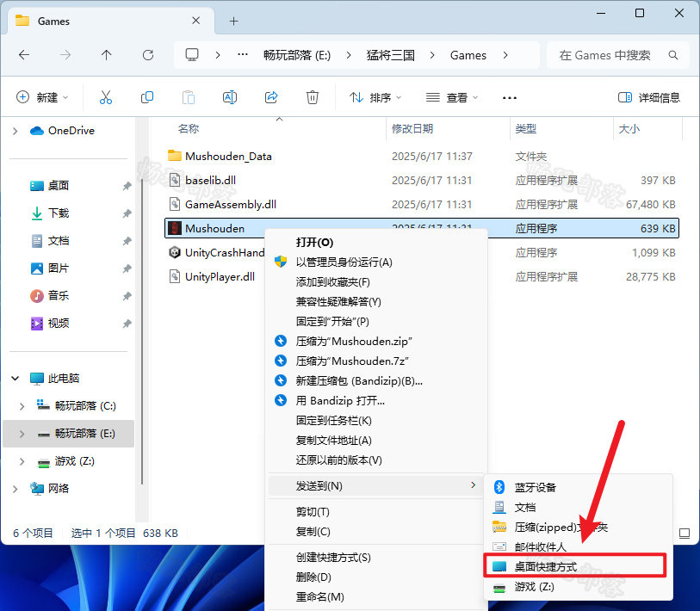Expand the OneDrive tree node
This screenshot has height=611, width=700.
pos(15,131)
